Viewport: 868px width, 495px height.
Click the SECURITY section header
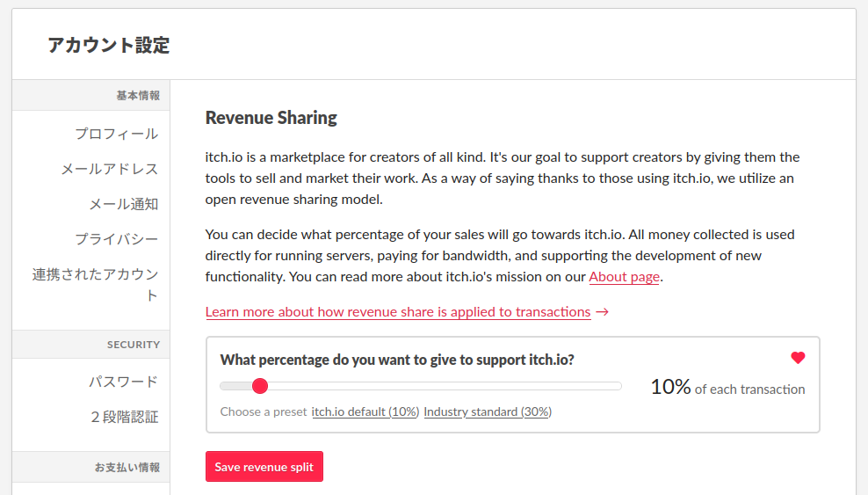(134, 345)
